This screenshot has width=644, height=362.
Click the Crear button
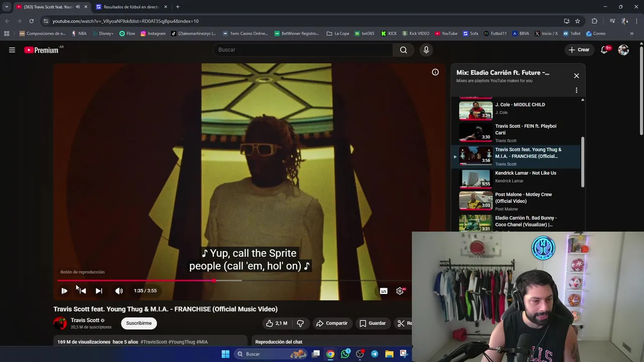579,50
